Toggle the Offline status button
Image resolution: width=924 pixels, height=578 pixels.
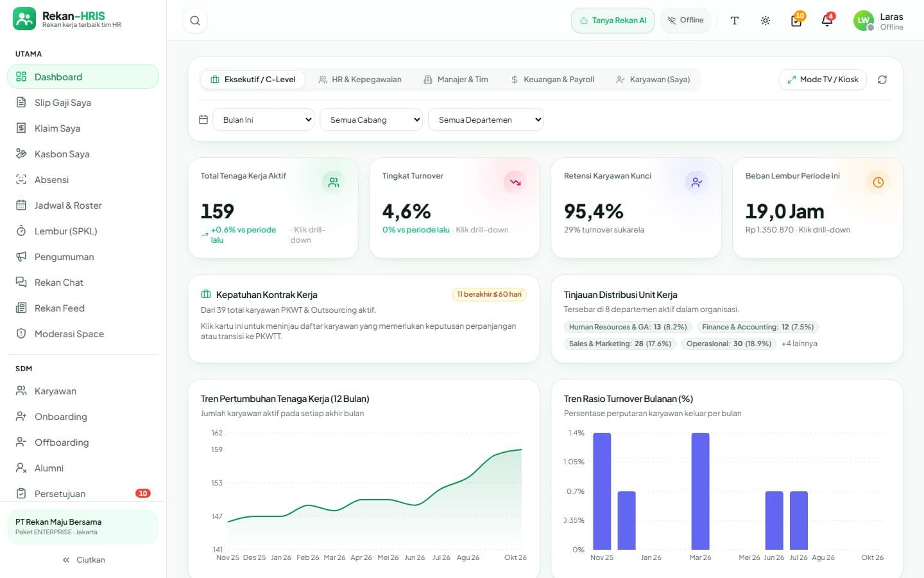coord(685,21)
